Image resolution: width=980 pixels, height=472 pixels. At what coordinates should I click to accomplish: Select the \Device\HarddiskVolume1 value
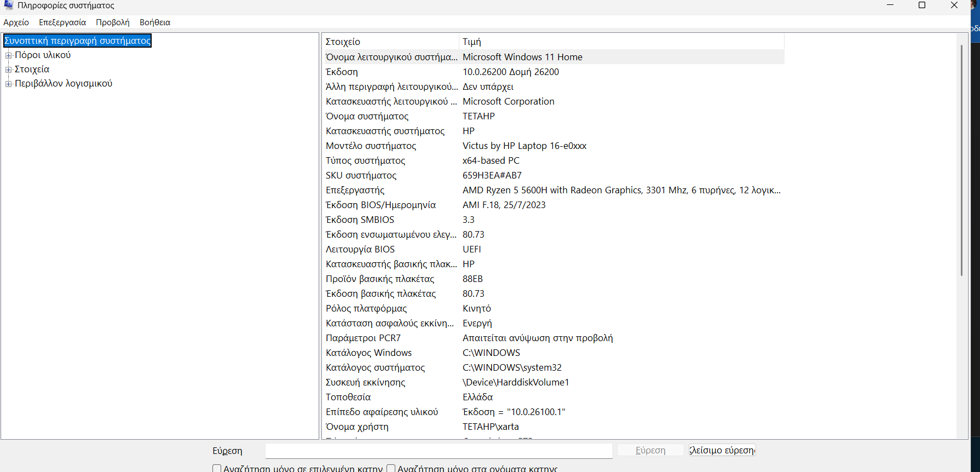(x=516, y=382)
